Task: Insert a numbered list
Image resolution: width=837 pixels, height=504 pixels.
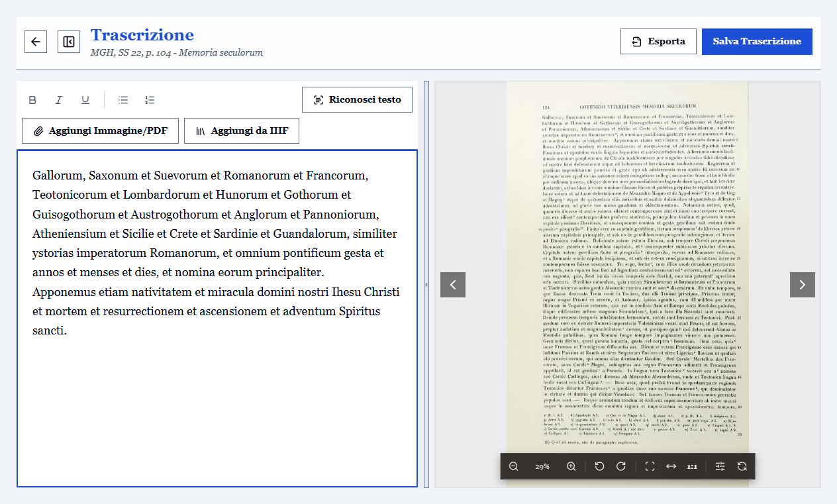Action: point(150,100)
